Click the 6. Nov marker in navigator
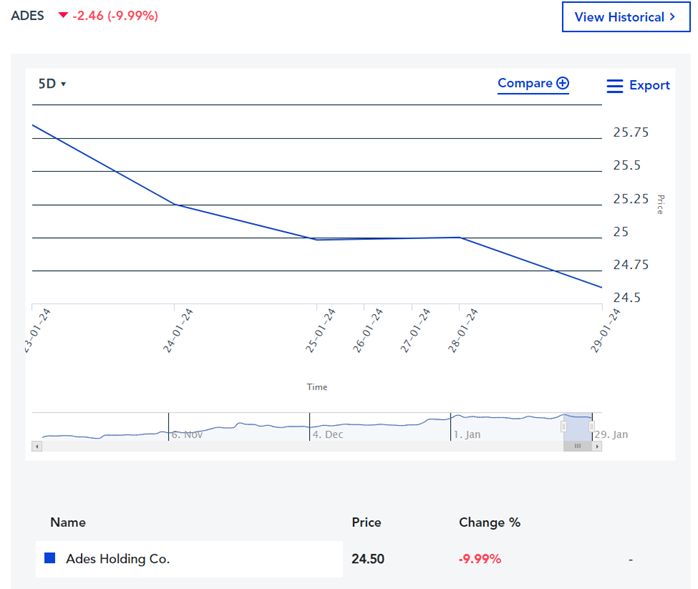Image resolution: width=698 pixels, height=589 pixels. click(x=189, y=435)
